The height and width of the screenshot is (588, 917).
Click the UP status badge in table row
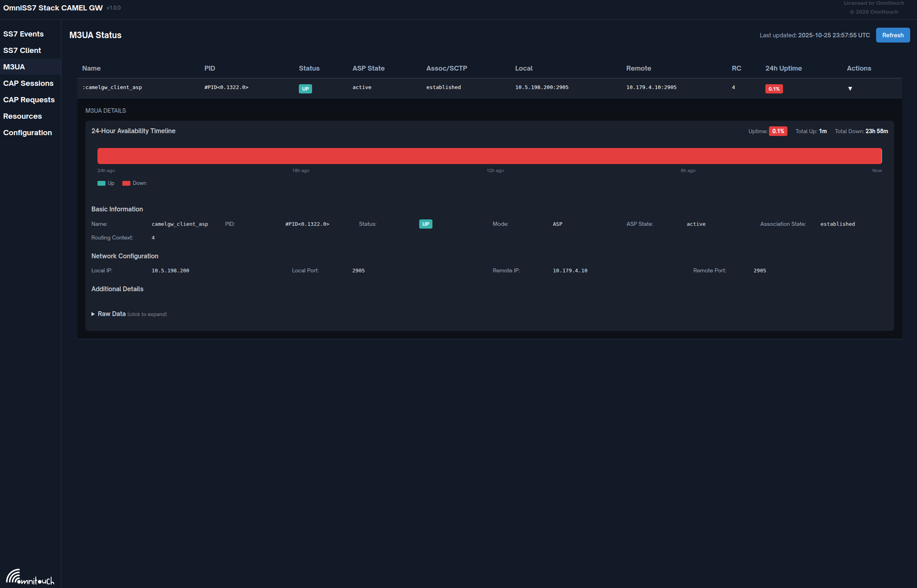[x=305, y=89]
